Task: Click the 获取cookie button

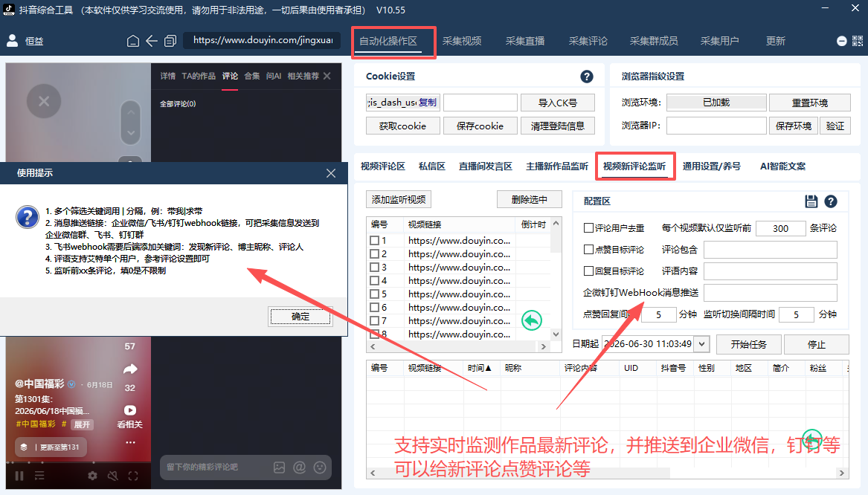Action: click(402, 126)
